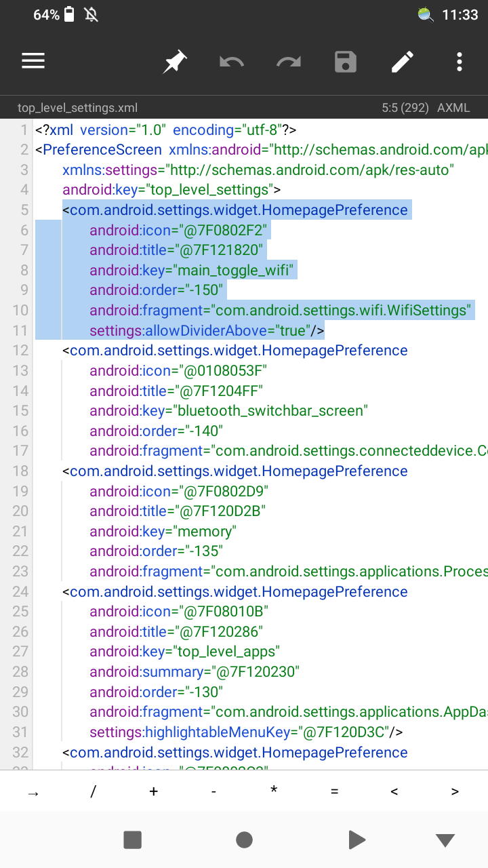The image size is (488, 868).
Task: Select the top_level_settings.xml file tab
Action: pos(77,108)
